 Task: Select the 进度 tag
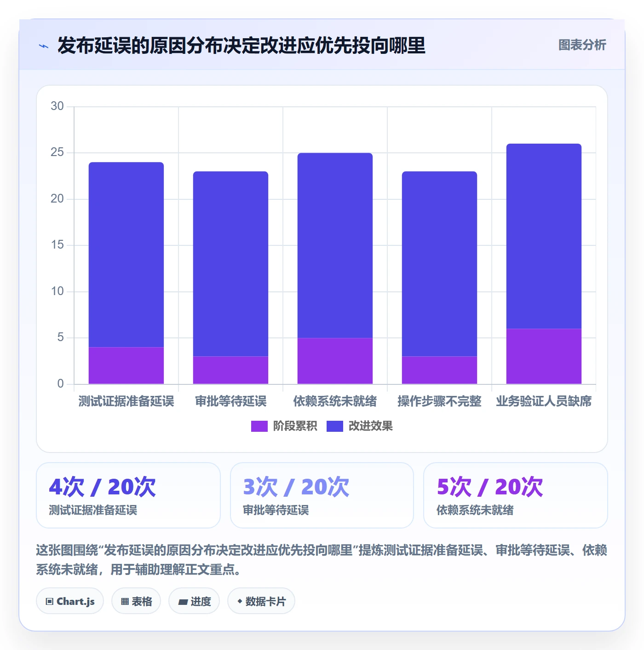click(194, 601)
